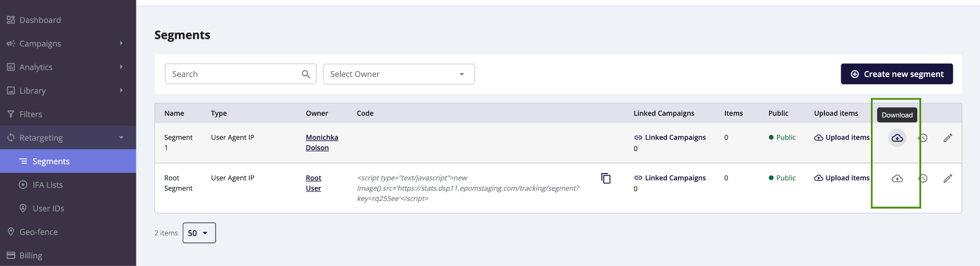980x266 pixels.
Task: Edit Segment 1 with pencil icon
Action: [x=948, y=138]
